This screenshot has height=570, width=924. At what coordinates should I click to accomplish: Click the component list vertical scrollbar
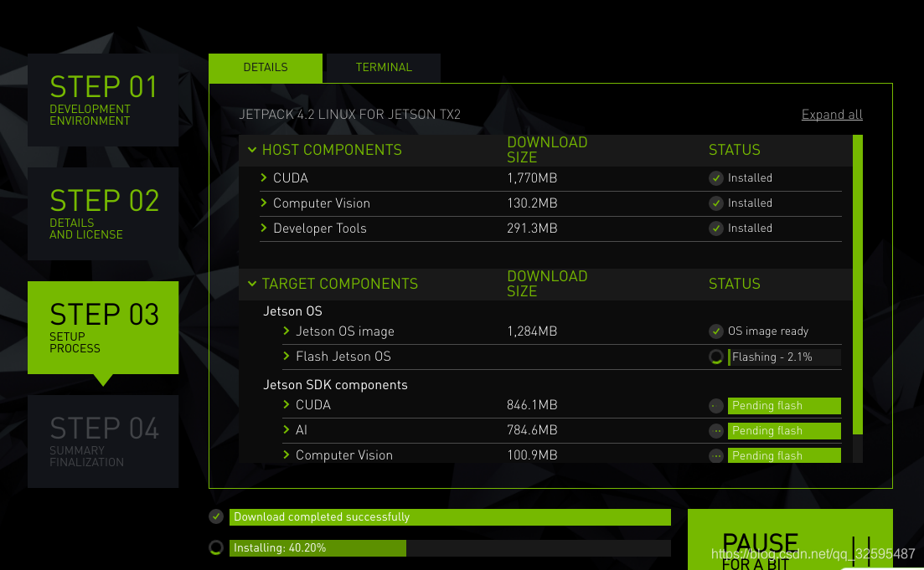click(858, 285)
